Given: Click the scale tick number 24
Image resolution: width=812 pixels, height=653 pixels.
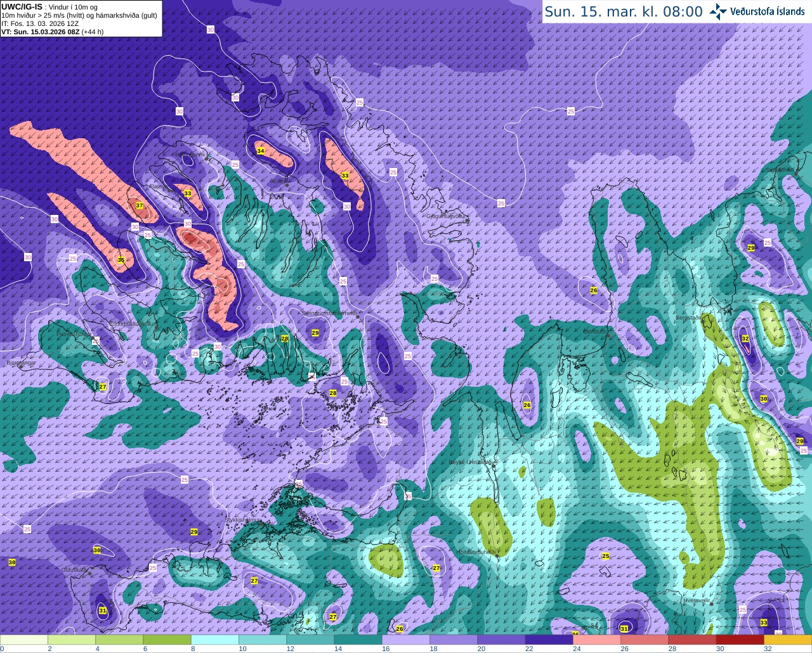Looking at the screenshot, I should (577, 649).
